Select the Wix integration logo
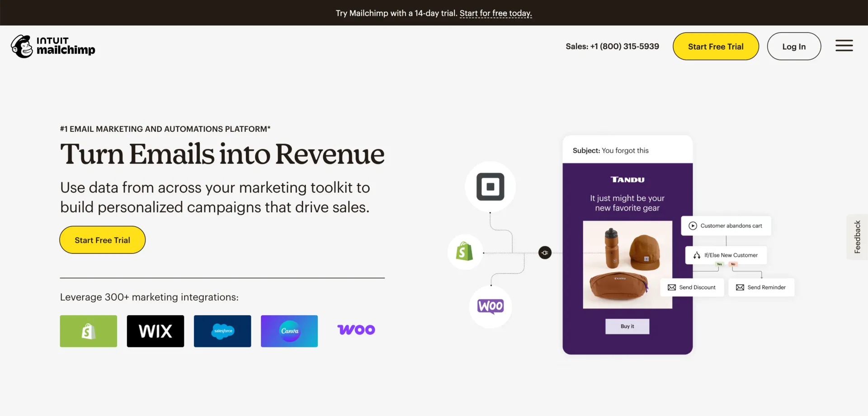 156,331
